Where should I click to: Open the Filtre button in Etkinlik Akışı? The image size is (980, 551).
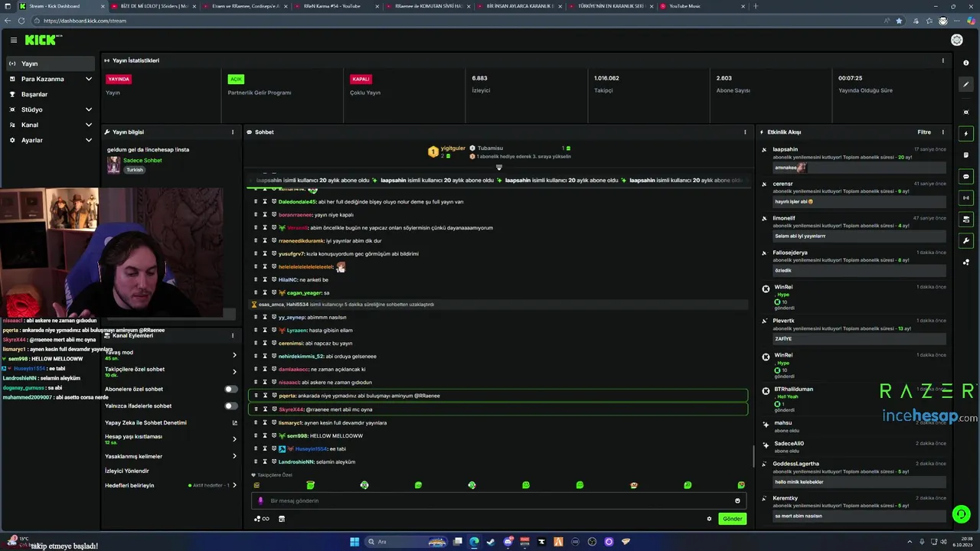tap(924, 132)
